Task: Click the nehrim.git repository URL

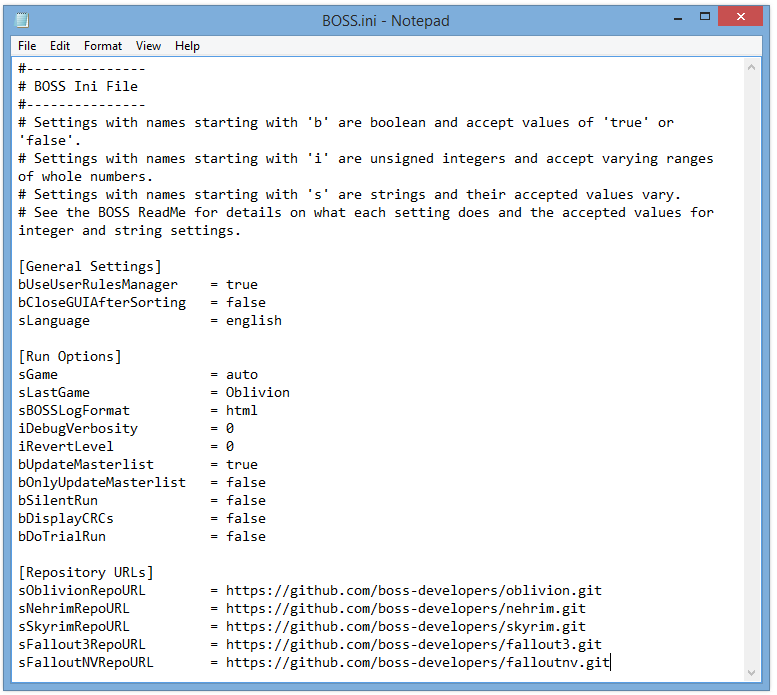Action: point(406,608)
